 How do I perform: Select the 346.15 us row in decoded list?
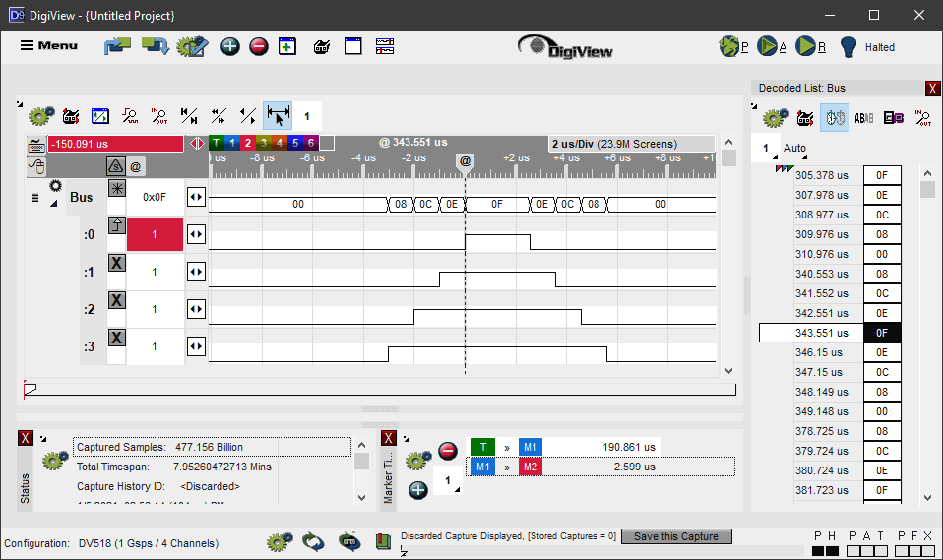818,352
